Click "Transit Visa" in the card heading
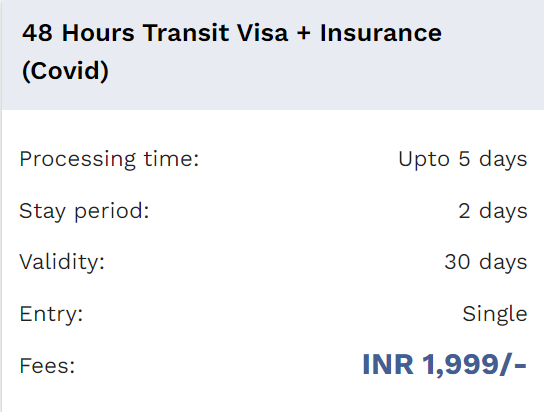 coord(215,33)
